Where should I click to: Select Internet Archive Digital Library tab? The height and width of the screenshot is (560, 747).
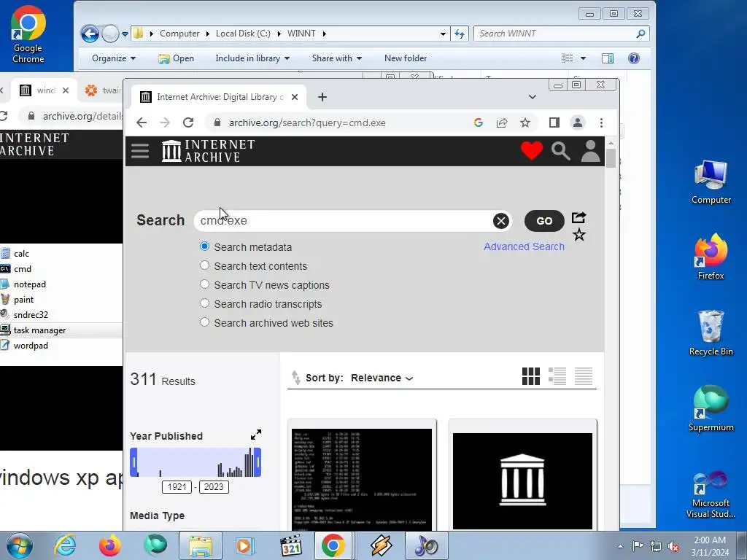pos(218,97)
